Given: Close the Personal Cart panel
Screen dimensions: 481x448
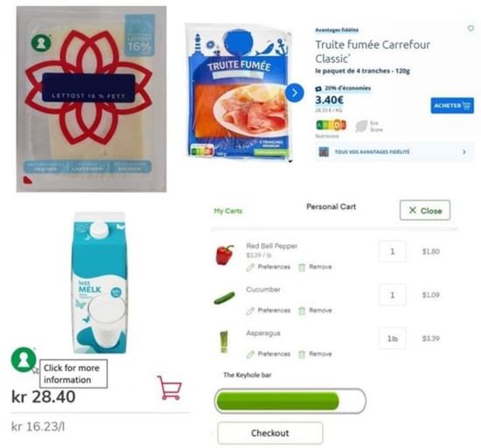Looking at the screenshot, I should [x=425, y=210].
